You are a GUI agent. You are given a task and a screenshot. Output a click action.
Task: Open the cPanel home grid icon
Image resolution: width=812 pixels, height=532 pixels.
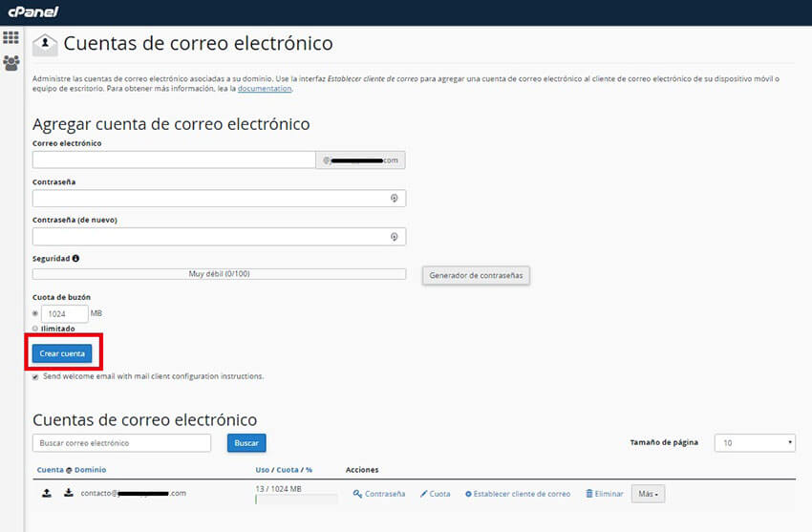coord(11,37)
